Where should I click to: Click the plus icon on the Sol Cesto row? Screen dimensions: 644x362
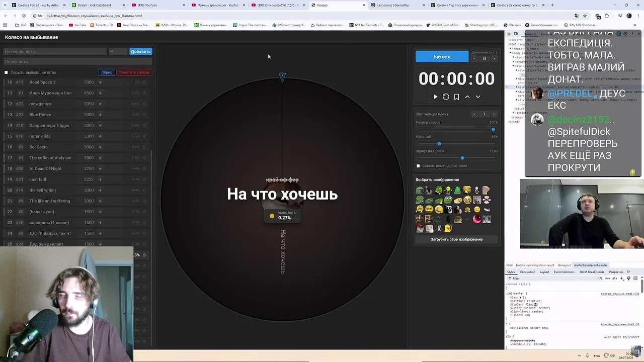tap(100, 147)
